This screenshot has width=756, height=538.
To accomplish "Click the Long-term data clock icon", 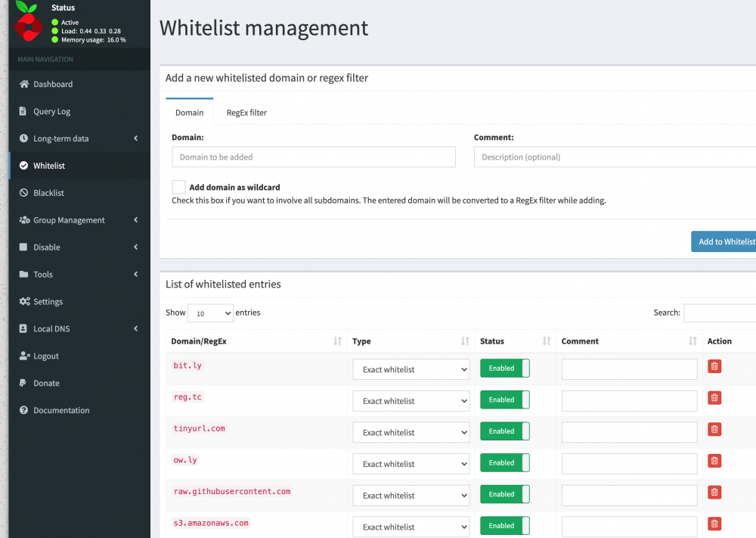I will [23, 138].
